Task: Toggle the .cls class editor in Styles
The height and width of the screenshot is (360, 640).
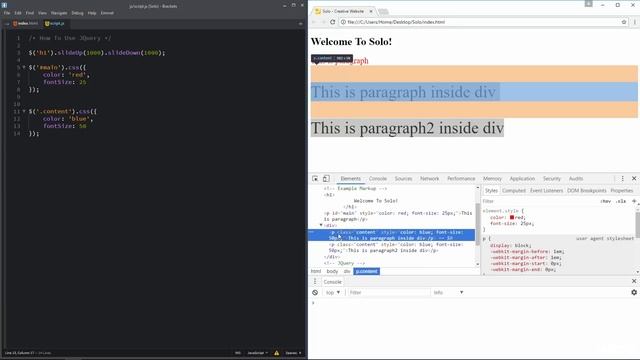Action: 621,201
